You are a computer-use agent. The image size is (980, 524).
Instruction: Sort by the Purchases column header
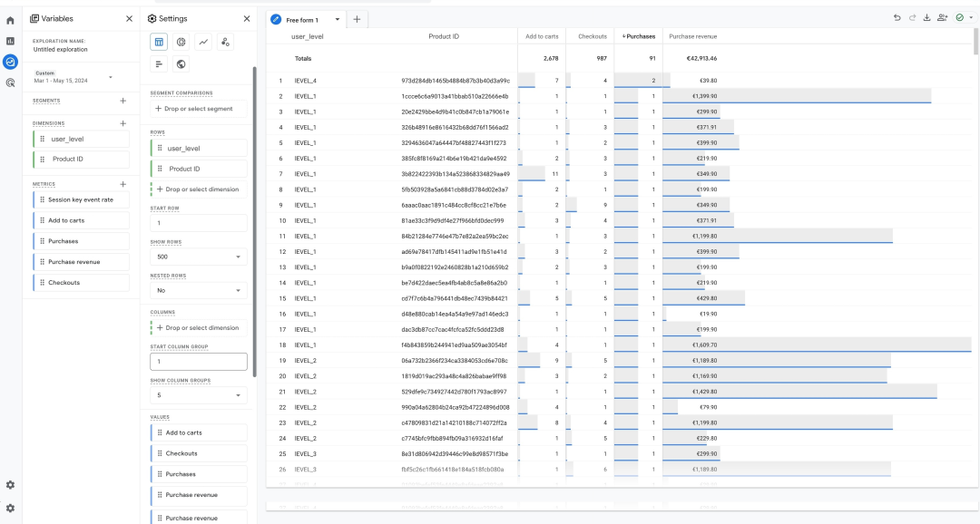[639, 36]
